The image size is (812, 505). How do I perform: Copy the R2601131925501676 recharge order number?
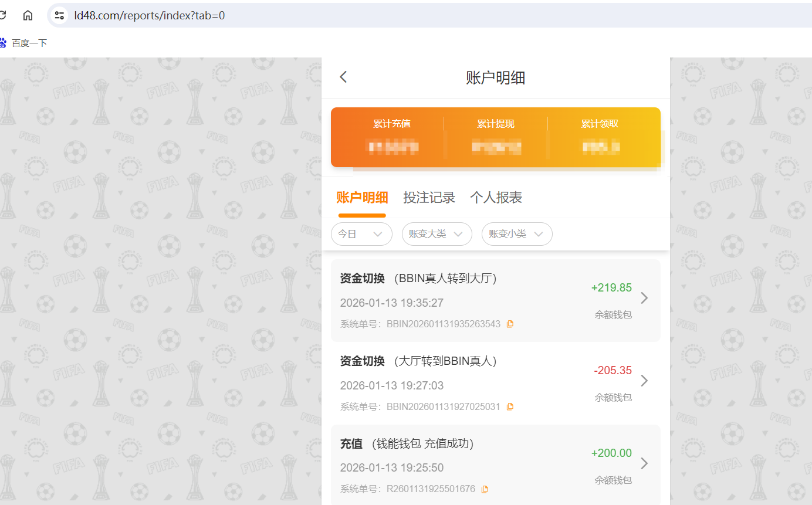(485, 488)
